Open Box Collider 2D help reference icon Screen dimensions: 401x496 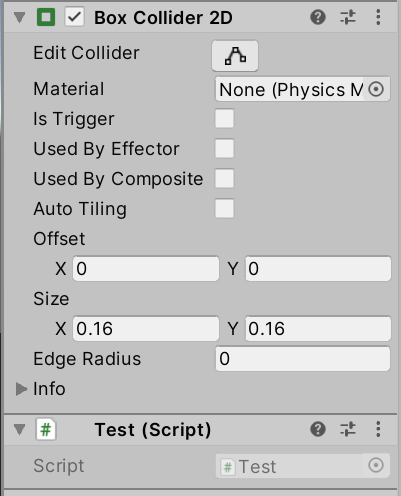click(x=318, y=17)
